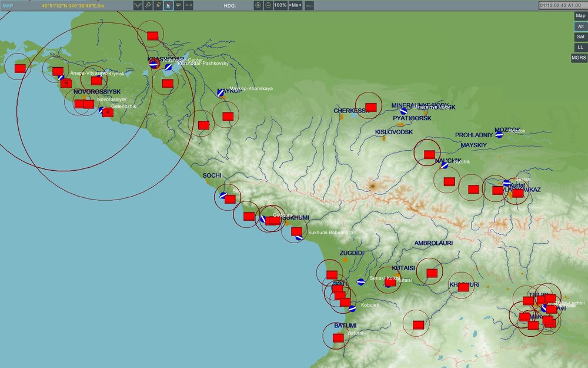Select Krasnodar-Pashkovsky airfield icon

[169, 67]
